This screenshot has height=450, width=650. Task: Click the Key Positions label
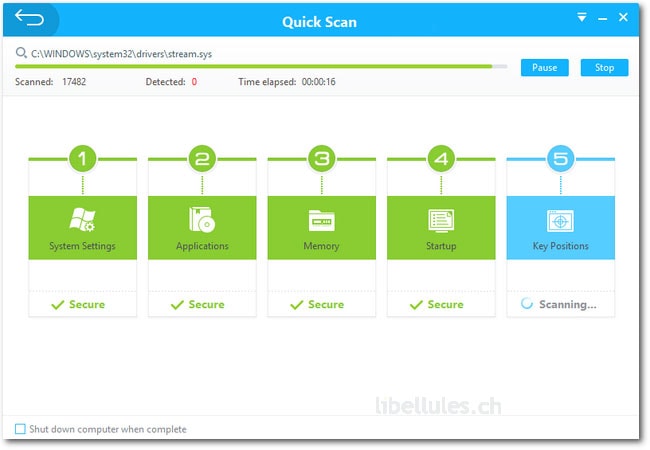pos(560,246)
